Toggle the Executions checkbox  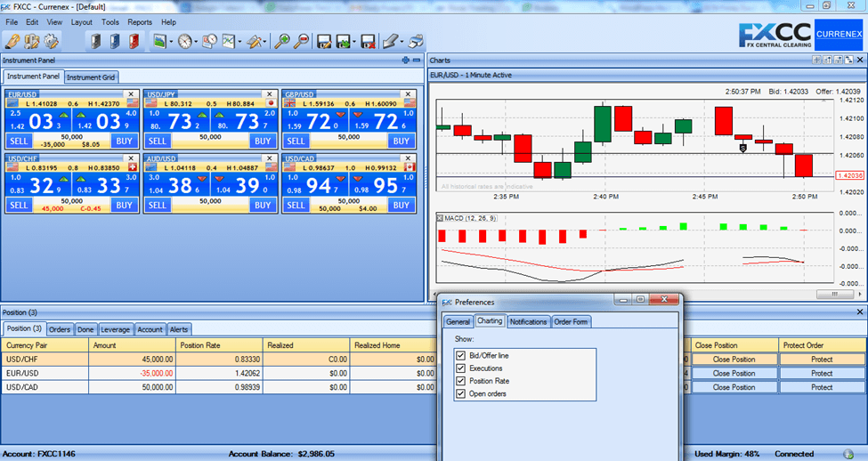pyautogui.click(x=460, y=368)
